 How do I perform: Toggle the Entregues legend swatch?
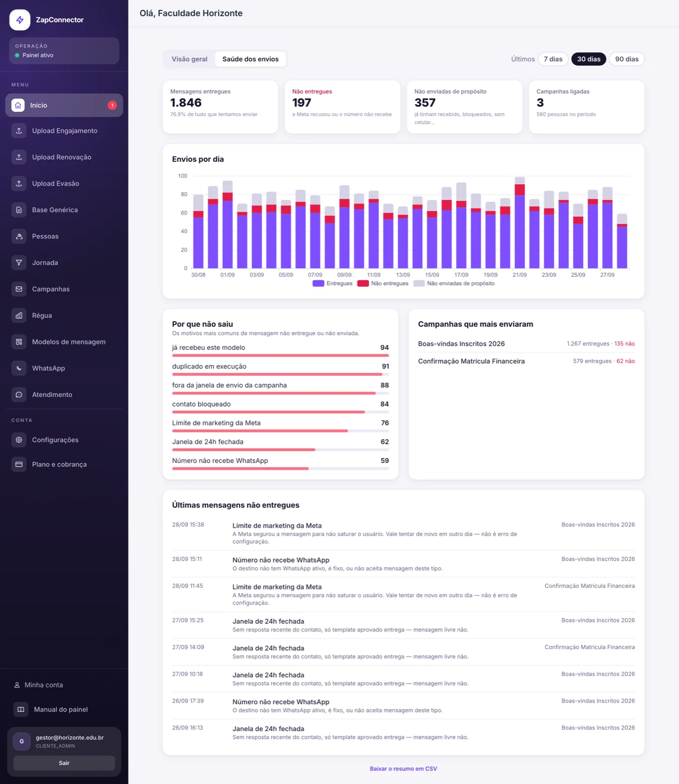tap(318, 283)
